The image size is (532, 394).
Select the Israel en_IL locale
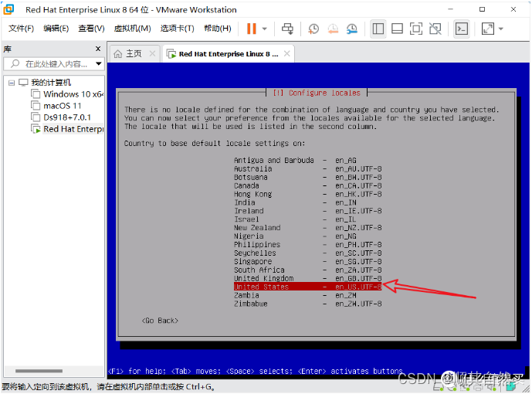point(295,219)
